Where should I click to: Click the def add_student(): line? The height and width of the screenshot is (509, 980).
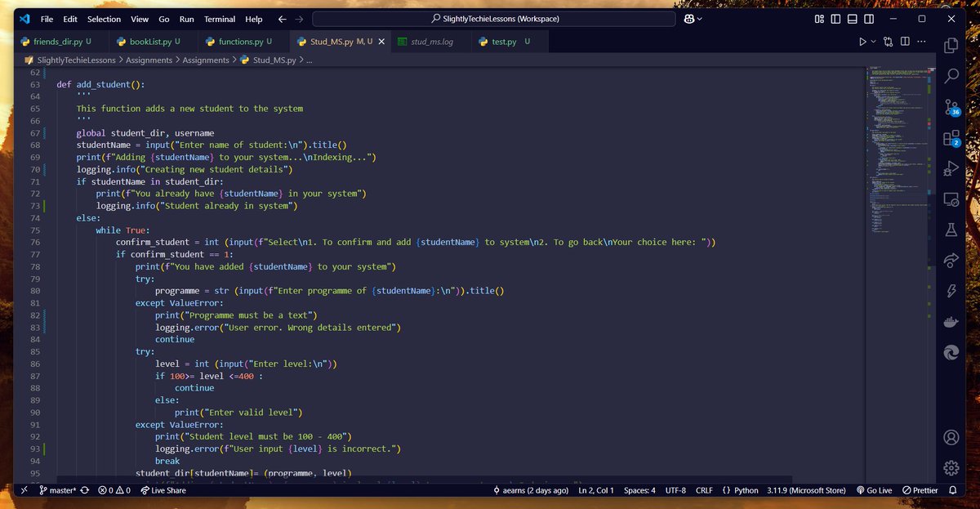point(100,84)
